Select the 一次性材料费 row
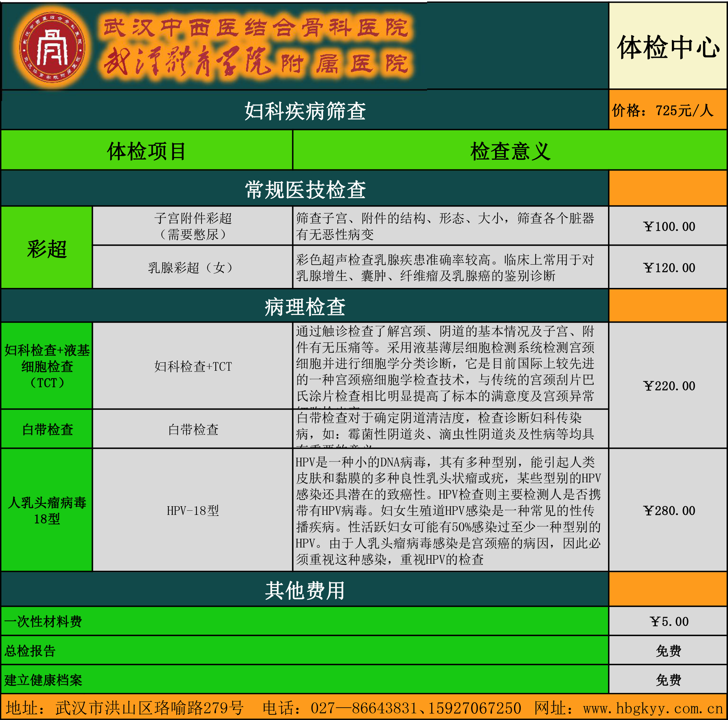The image size is (728, 720). pos(305,621)
